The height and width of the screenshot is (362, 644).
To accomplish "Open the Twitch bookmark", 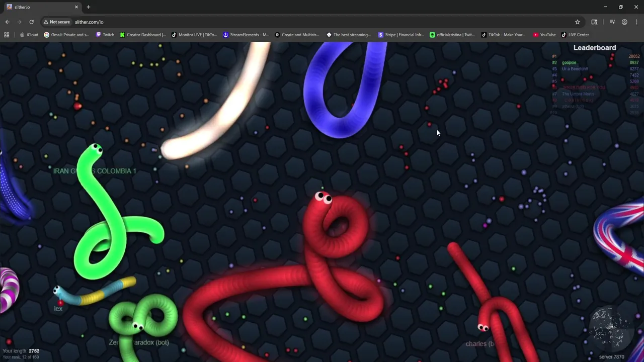I will click(104, 35).
